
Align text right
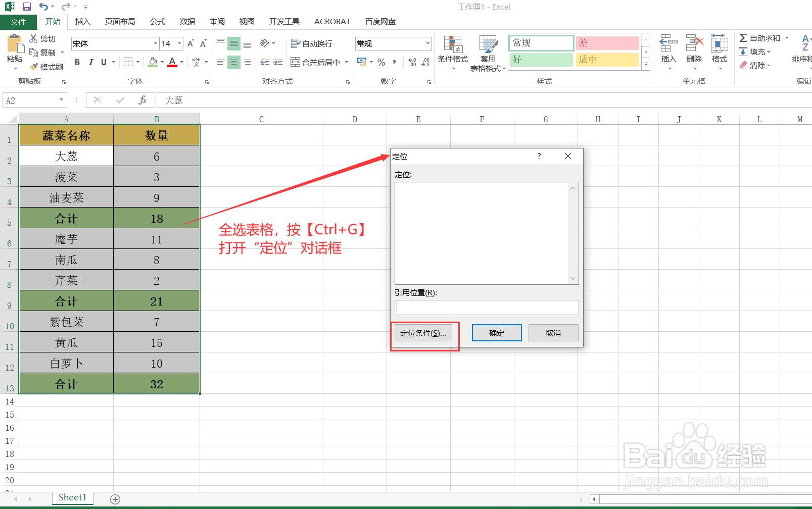pyautogui.click(x=247, y=62)
